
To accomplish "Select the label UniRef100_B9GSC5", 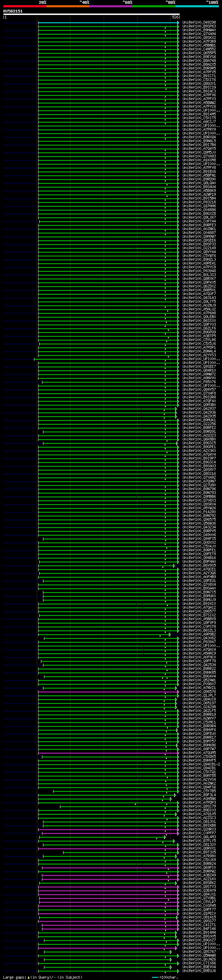I will coord(199,443).
